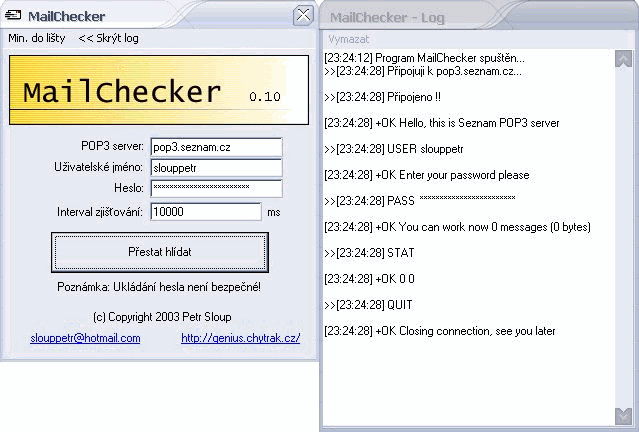Click the 'Přestat hlídat' button

160,252
